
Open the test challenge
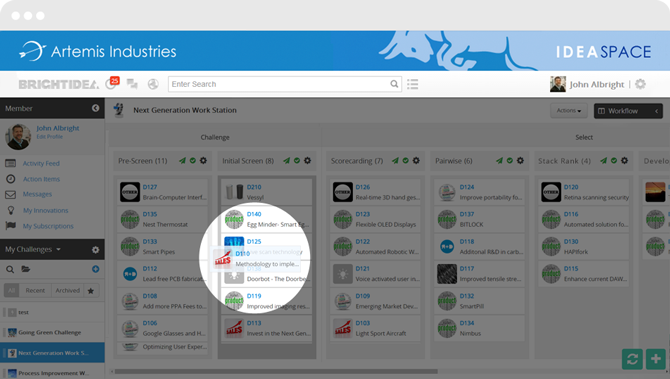coord(52,312)
